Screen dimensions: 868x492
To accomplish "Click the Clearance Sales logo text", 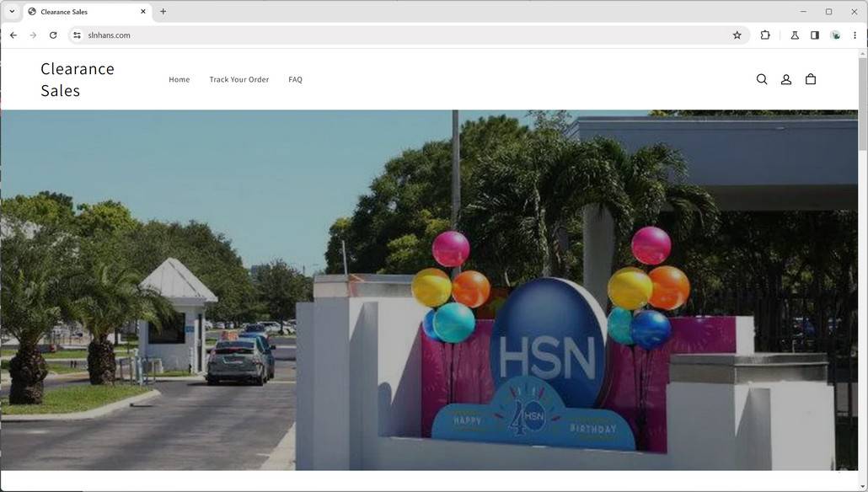I will (77, 78).
